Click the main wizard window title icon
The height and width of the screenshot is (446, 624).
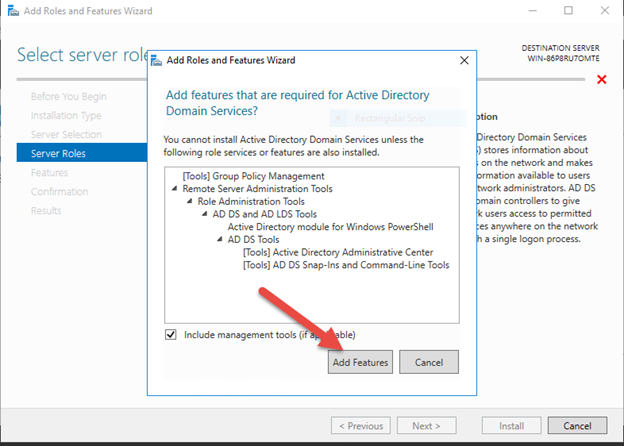tap(13, 11)
